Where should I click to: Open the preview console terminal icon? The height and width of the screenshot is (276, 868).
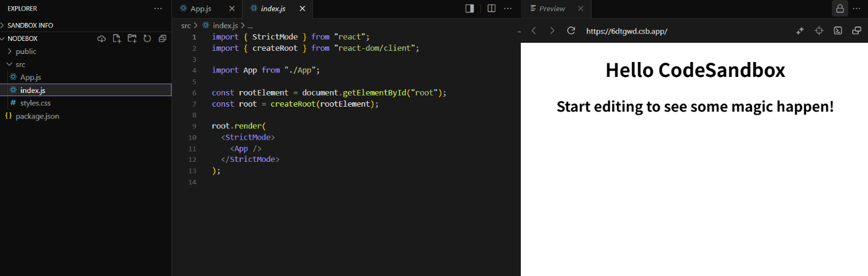(x=838, y=30)
